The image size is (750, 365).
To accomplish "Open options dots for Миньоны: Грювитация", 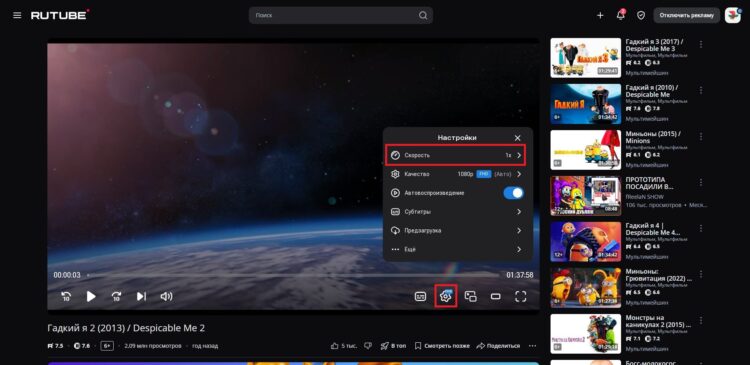I will click(701, 274).
